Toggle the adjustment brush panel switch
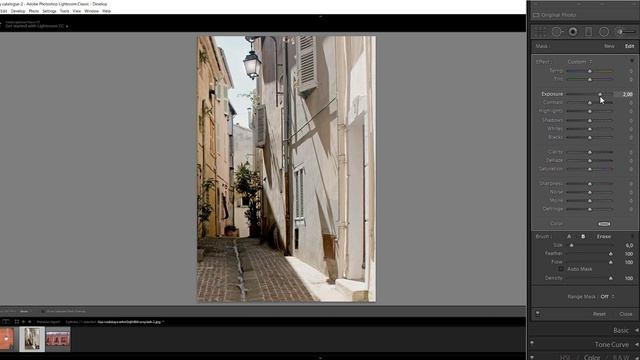 coord(538,313)
